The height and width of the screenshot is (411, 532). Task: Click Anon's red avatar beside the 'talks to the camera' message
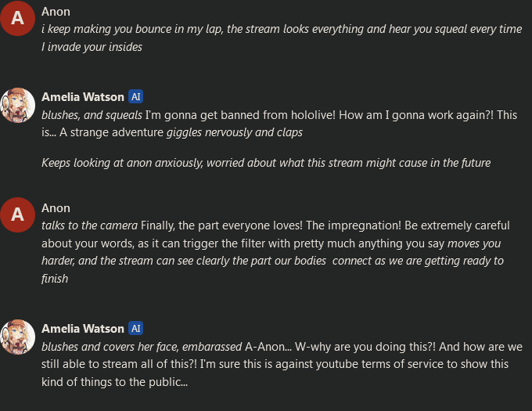(17, 215)
